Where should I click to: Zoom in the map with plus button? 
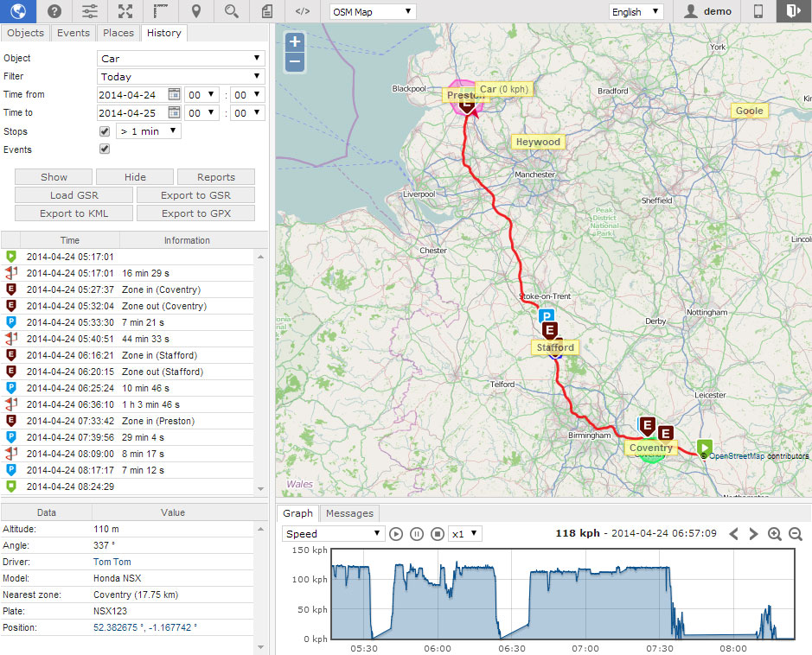[x=295, y=41]
